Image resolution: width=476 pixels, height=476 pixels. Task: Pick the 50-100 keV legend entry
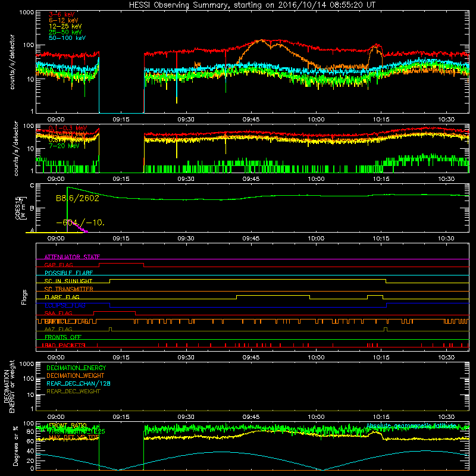pyautogui.click(x=67, y=38)
